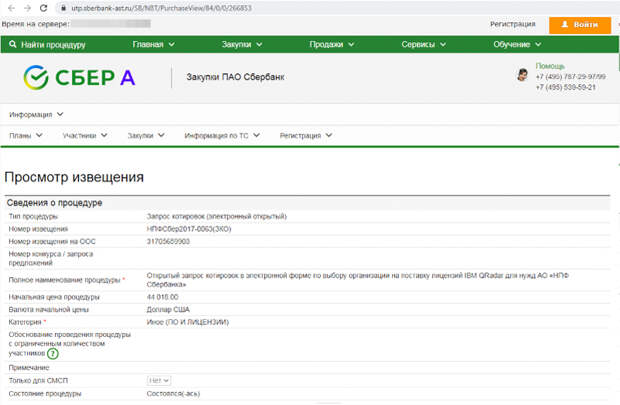Expand the Регистрация submenu dropdown
The image size is (620, 405).
point(306,135)
